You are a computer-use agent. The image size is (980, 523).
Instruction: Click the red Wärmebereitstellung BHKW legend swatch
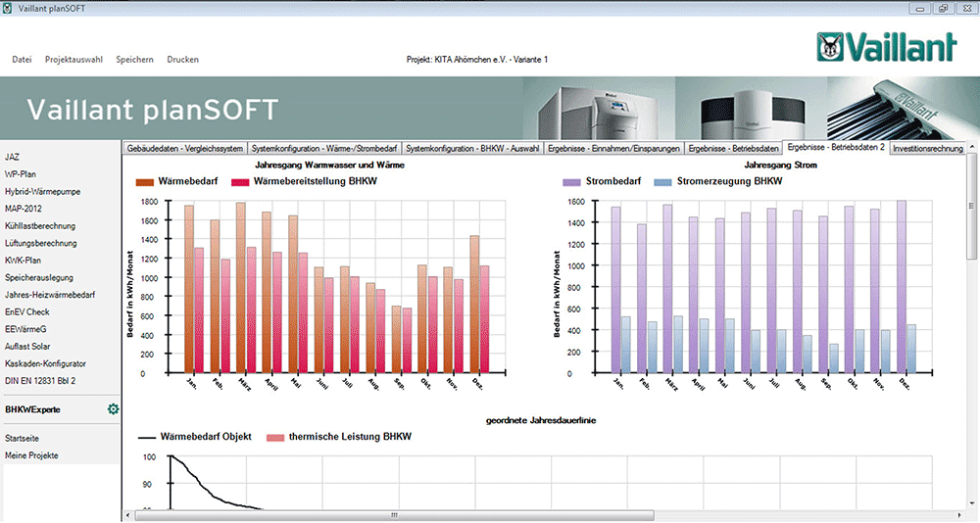[240, 182]
